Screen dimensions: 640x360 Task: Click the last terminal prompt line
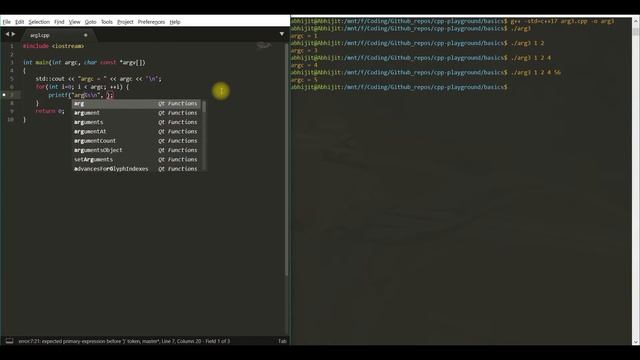point(399,87)
